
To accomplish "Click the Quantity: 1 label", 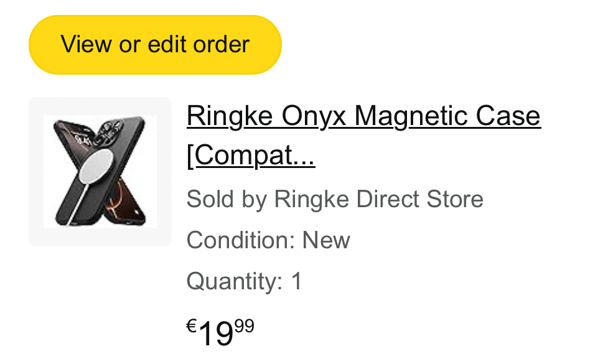I will [244, 281].
